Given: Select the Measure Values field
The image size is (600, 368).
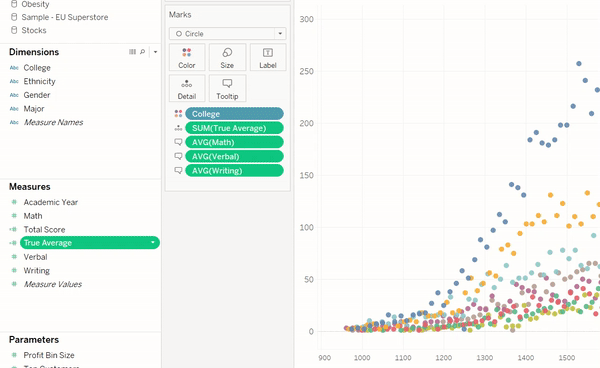Looking at the screenshot, I should (x=53, y=284).
